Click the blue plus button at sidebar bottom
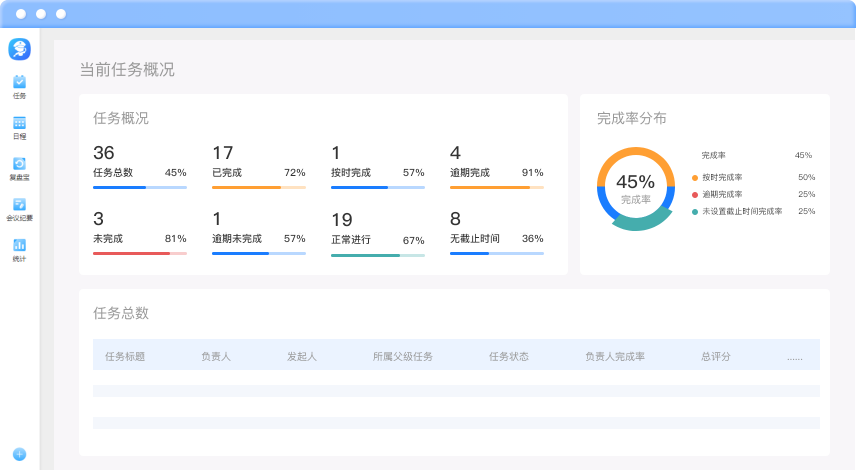 tap(19, 454)
